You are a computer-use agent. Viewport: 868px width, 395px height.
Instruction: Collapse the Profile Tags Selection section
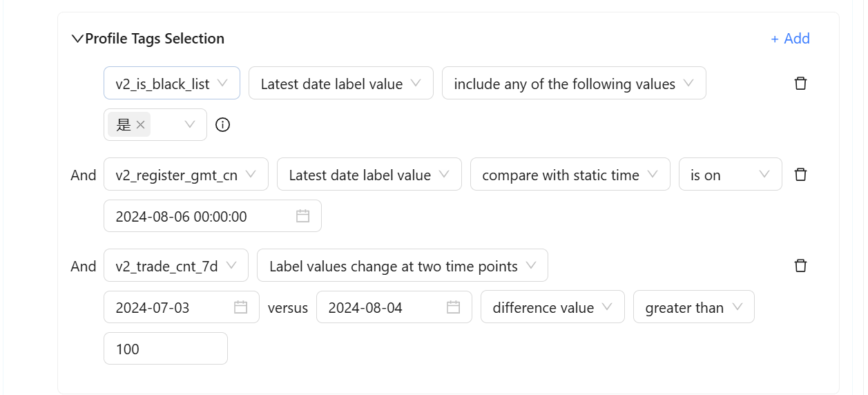(x=77, y=39)
